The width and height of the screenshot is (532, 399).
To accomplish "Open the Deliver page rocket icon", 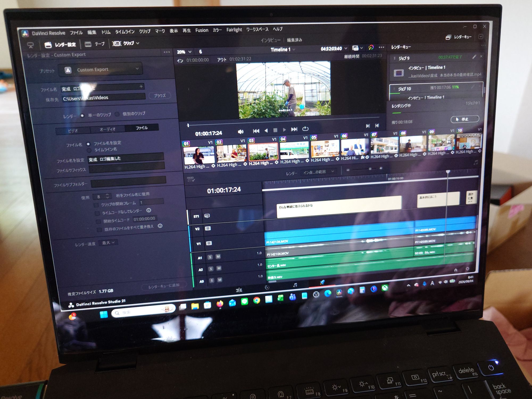I will point(322,283).
